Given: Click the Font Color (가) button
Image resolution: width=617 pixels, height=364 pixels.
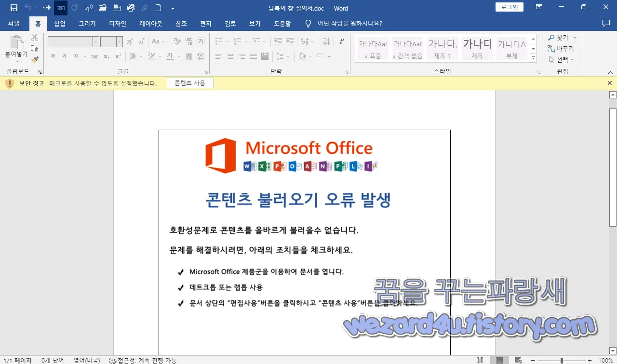Looking at the screenshot, I should pos(170,56).
